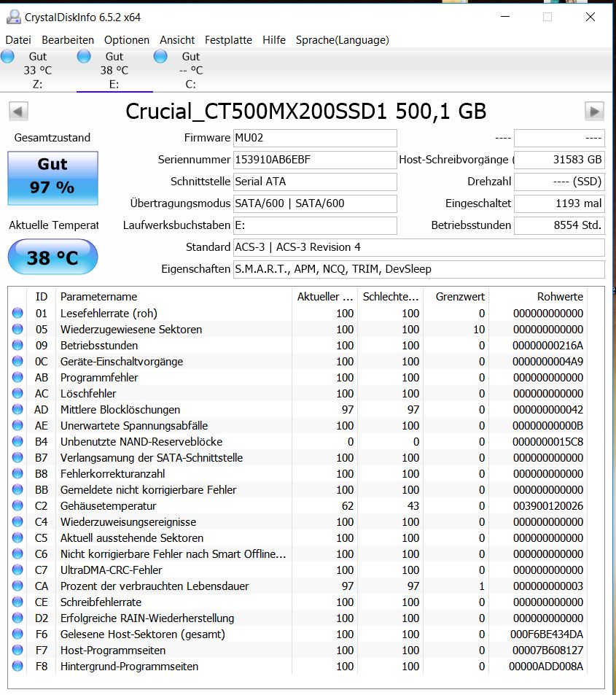The width and height of the screenshot is (616, 695).
Task: Click status orb of row 0C Geräte-Einschaltvorgänge
Action: (x=17, y=361)
